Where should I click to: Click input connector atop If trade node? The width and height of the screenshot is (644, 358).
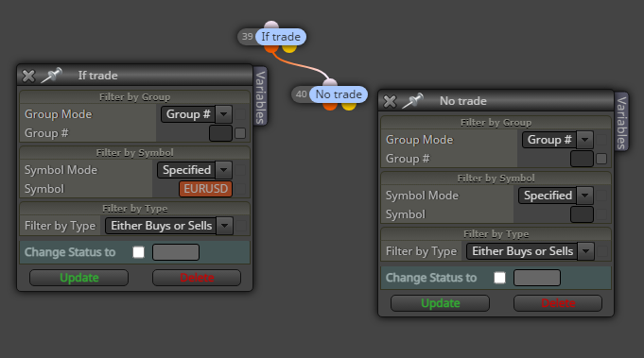[271, 26]
